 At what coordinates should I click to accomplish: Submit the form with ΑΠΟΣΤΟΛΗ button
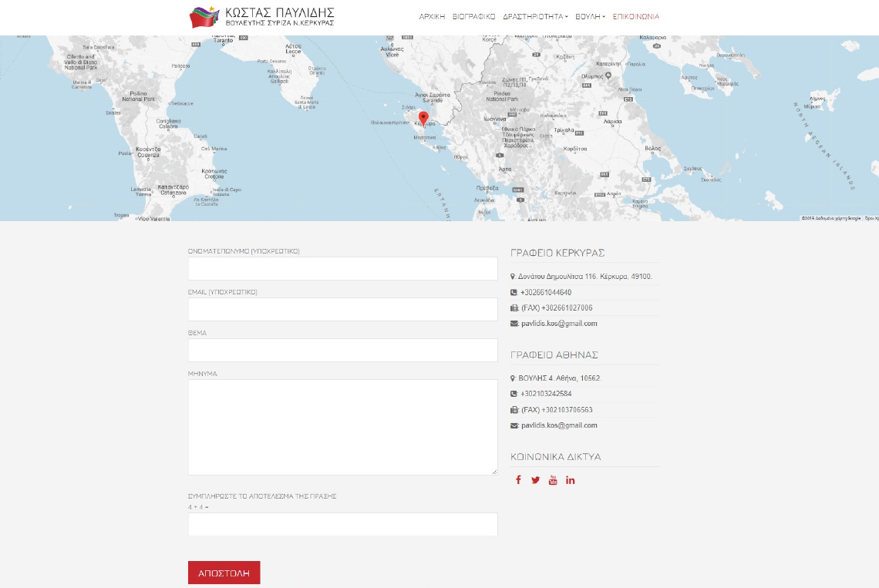click(224, 573)
